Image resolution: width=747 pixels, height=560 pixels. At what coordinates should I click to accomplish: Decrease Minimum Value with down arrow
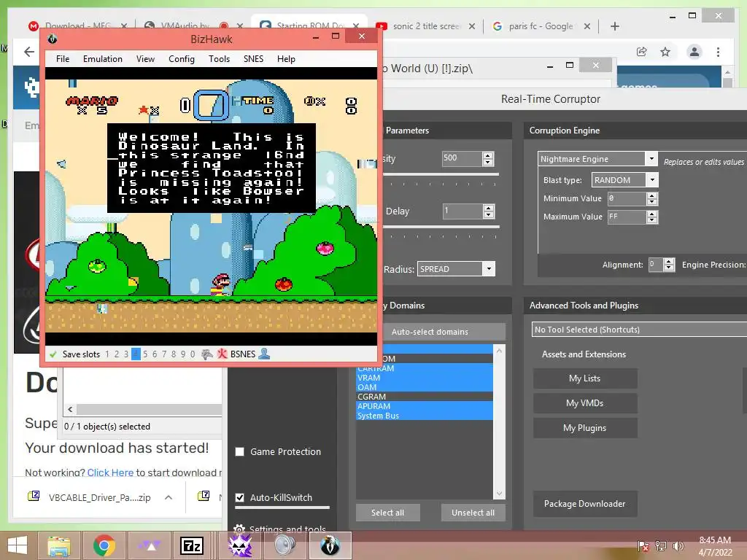[652, 202]
